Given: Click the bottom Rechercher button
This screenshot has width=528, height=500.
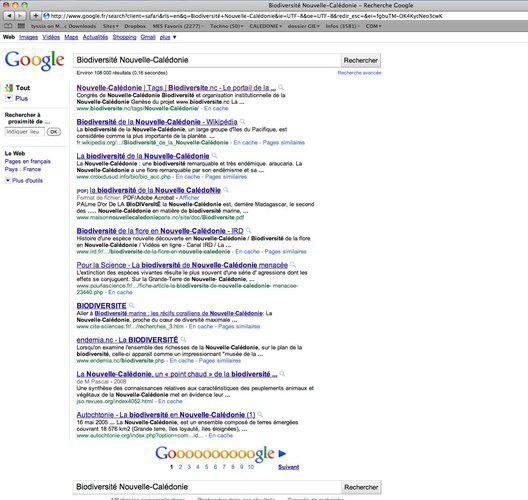Looking at the screenshot, I should pyautogui.click(x=361, y=487).
